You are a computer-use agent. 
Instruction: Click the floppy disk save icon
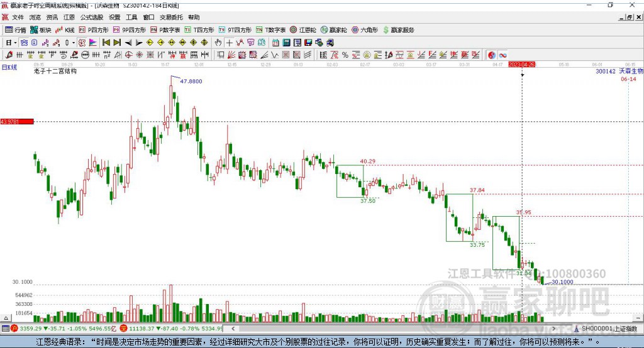pyautogui.click(x=308, y=43)
